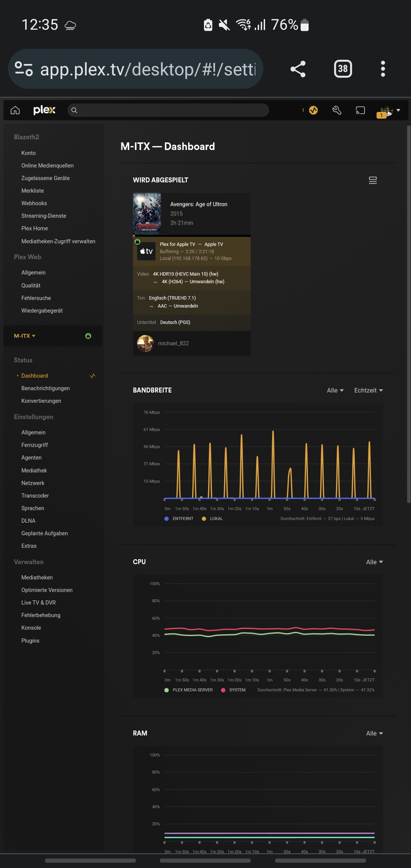Viewport: 411px width, 868px height.
Task: Open Transcoder settings
Action: click(x=35, y=496)
